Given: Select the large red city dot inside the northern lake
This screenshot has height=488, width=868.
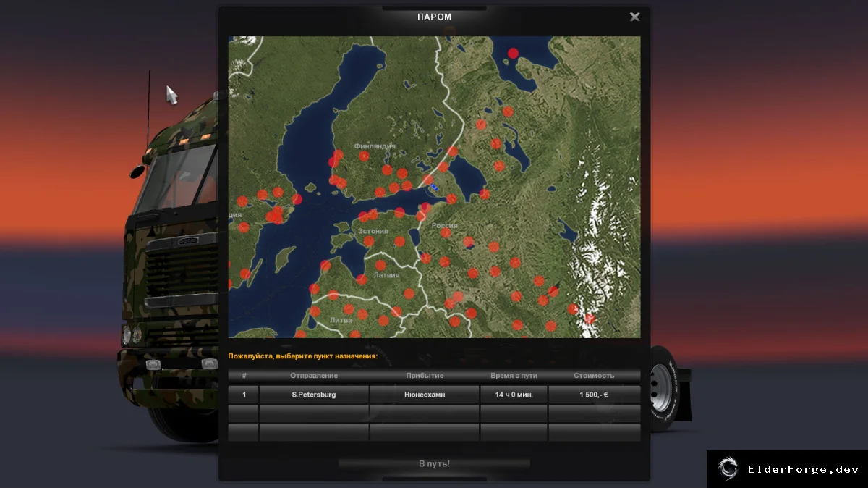Looking at the screenshot, I should tap(513, 53).
